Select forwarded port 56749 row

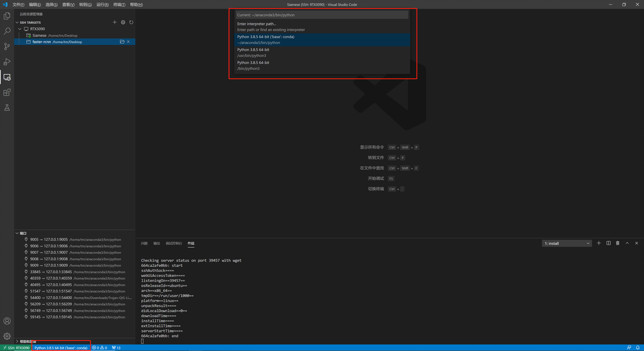coord(75,311)
